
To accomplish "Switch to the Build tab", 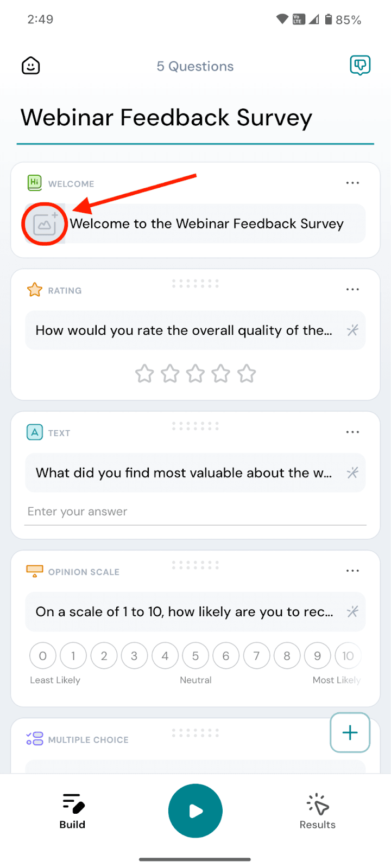I will (x=72, y=811).
